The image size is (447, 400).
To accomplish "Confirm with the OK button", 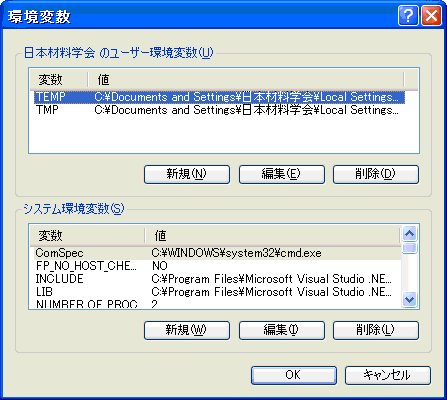I will [294, 375].
